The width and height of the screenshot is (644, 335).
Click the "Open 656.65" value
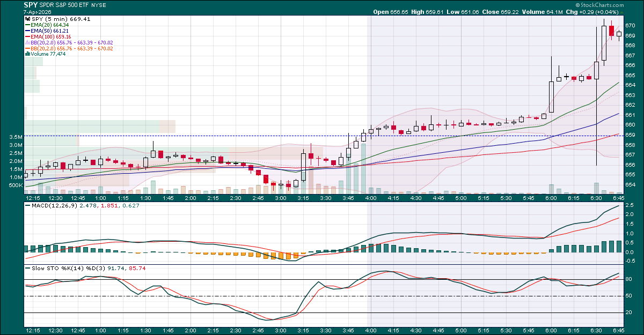coord(390,12)
